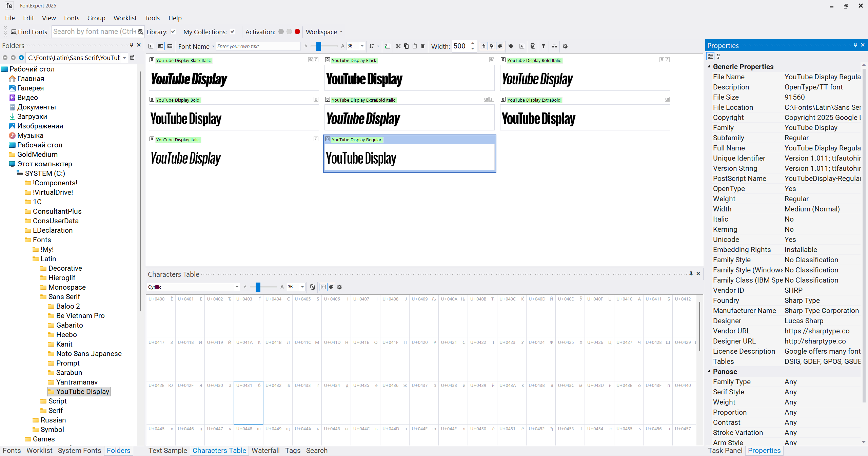Toggle the kerning (Ke) icon
868x456 pixels.
492,46
